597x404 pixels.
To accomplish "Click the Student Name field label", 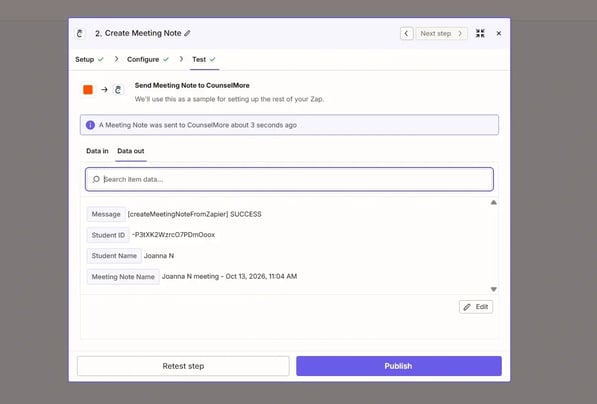I will tap(114, 256).
